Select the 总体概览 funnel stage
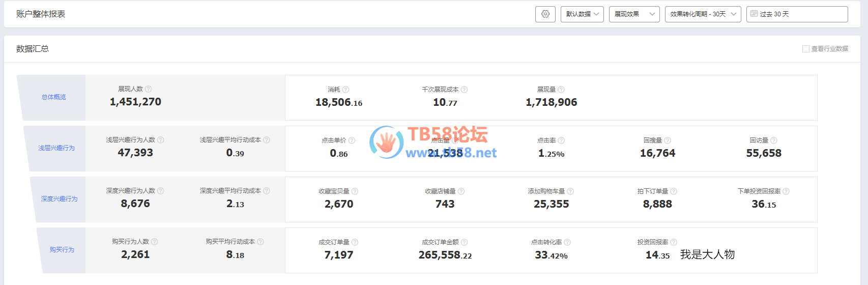This screenshot has height=285, width=868. (x=53, y=97)
